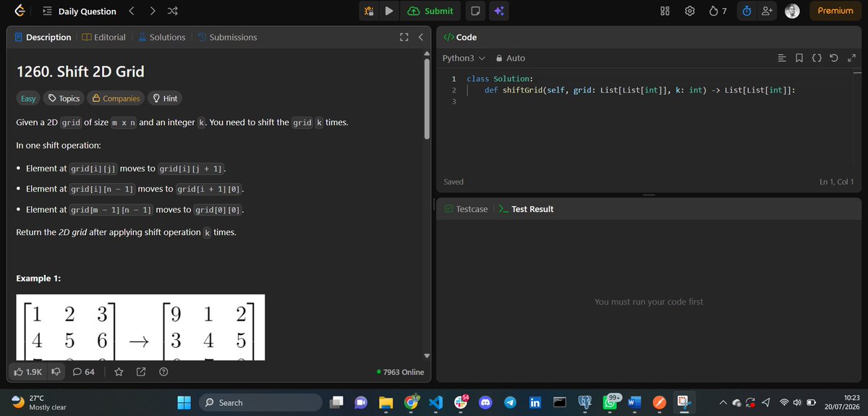
Task: Open the Windows Start menu
Action: pos(183,402)
